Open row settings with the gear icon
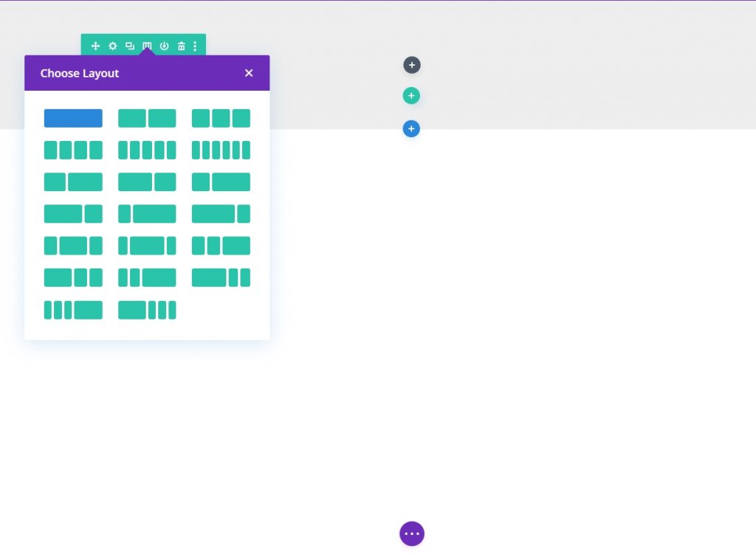 click(113, 46)
